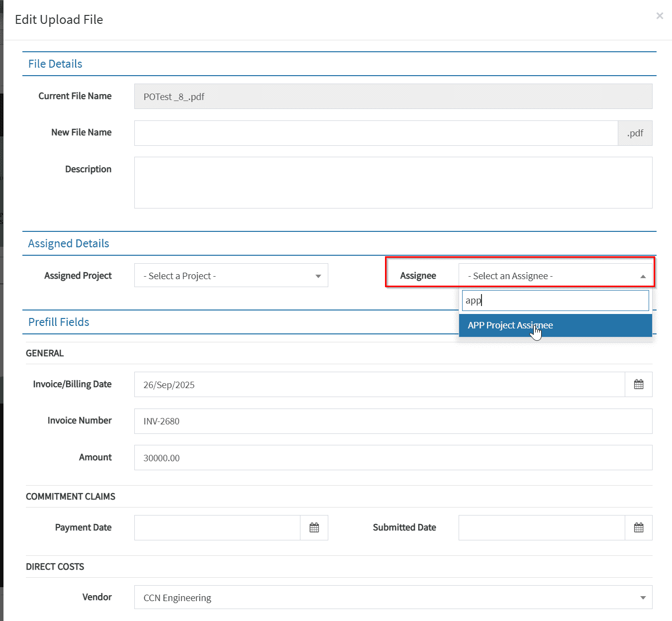Click the Current File Name field
Viewport: 672px width, 621px height.
coord(393,97)
